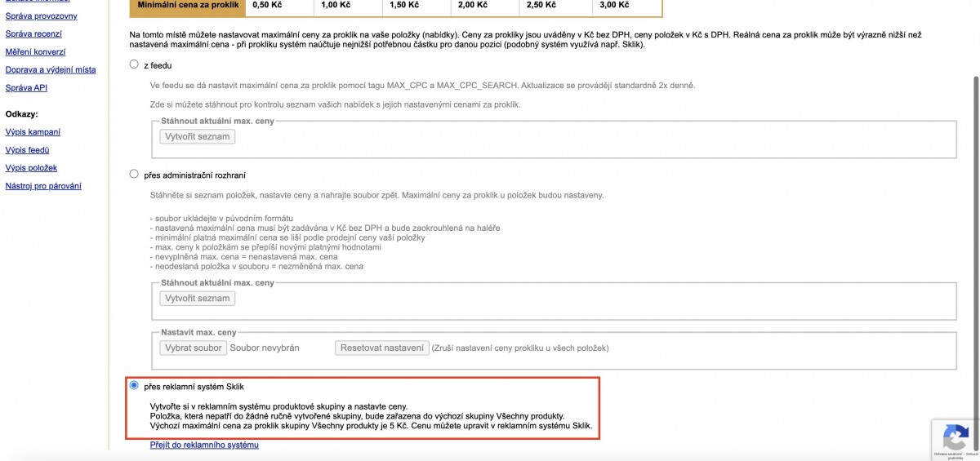Go to 'Správa recenzí' sidebar link
Screen dimensions: 980x461
(x=33, y=33)
